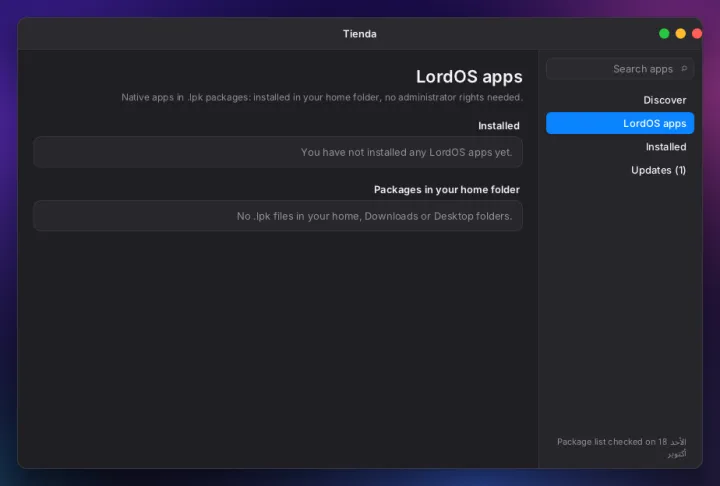Click 'Packages in your home folder' heading

point(447,190)
